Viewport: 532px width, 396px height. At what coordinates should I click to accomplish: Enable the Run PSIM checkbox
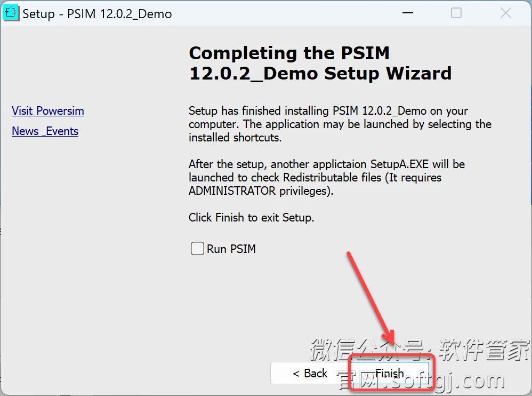click(x=197, y=249)
